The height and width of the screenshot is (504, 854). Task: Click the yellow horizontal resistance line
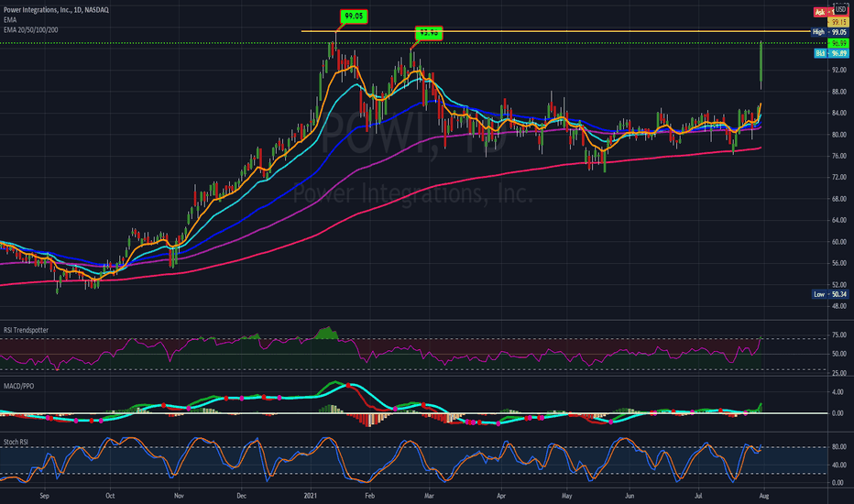[555, 31]
